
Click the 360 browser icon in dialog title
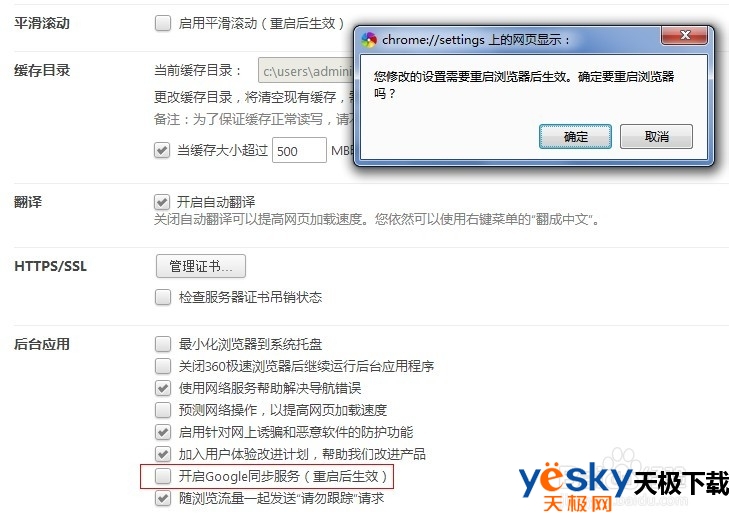click(x=369, y=40)
